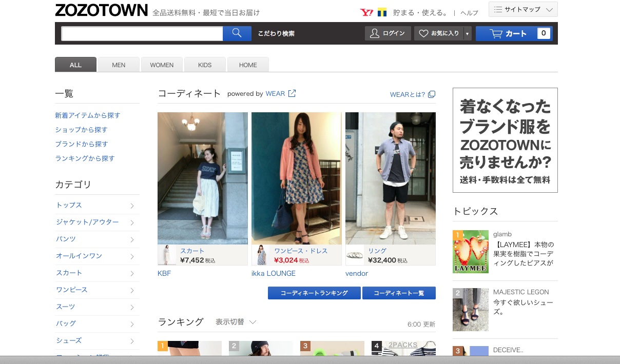
Task: Click the ikka LOUNGE brand link
Action: coord(274,273)
